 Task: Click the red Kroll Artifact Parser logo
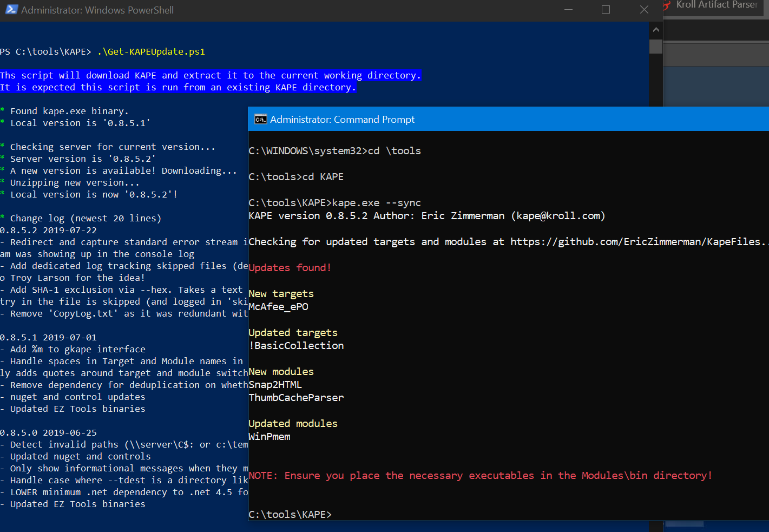[667, 5]
